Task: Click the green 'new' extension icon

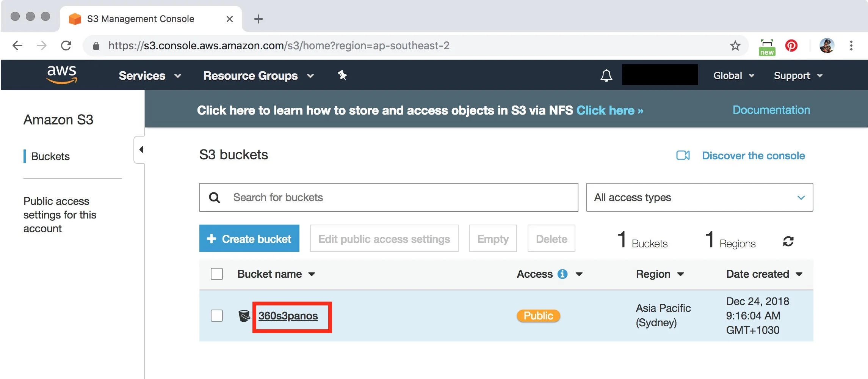Action: 767,47
